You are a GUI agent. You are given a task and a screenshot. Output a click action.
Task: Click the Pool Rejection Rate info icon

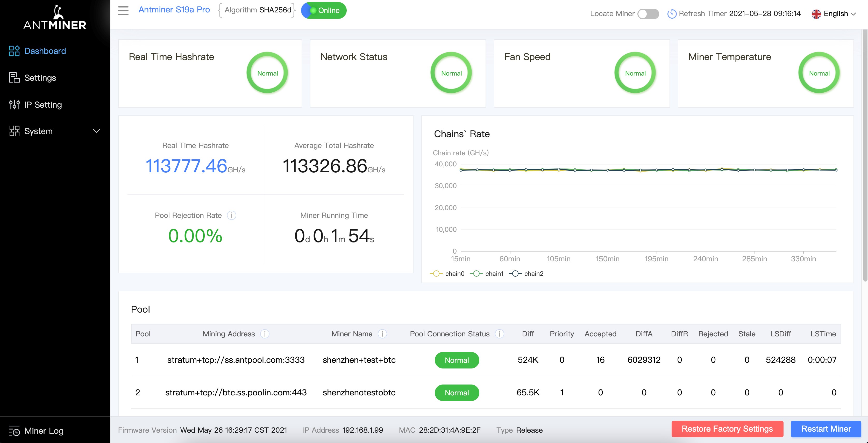pyautogui.click(x=232, y=216)
